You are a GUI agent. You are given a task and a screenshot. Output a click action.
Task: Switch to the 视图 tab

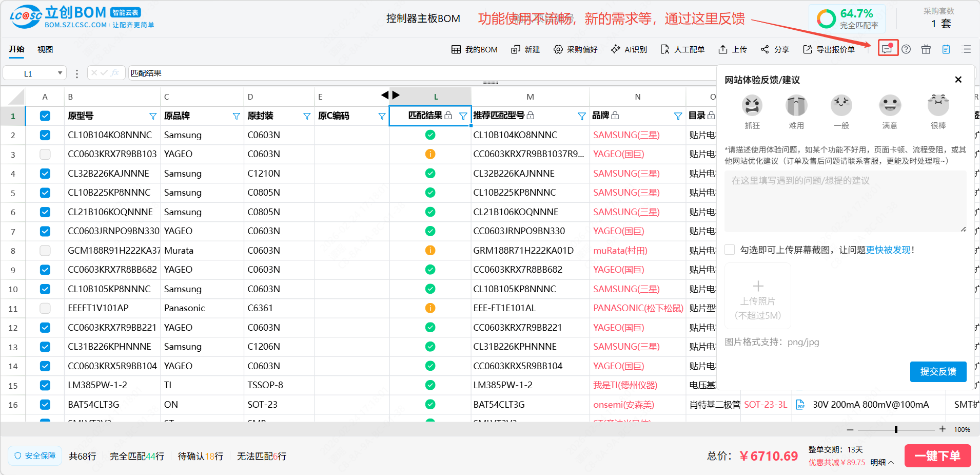click(45, 49)
